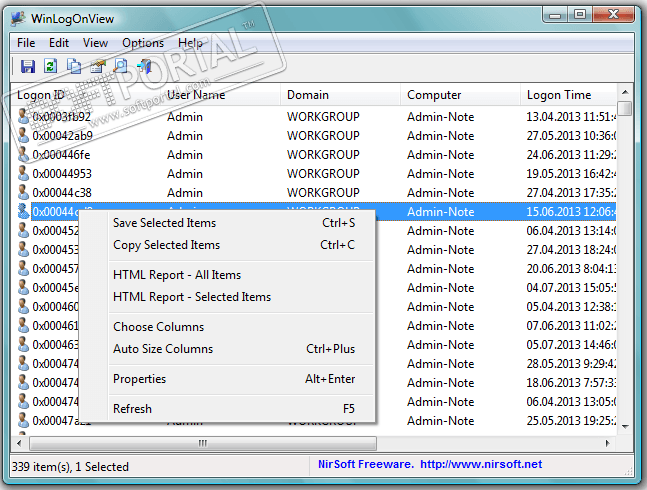Open the Options menu
The height and width of the screenshot is (490, 647).
(143, 43)
